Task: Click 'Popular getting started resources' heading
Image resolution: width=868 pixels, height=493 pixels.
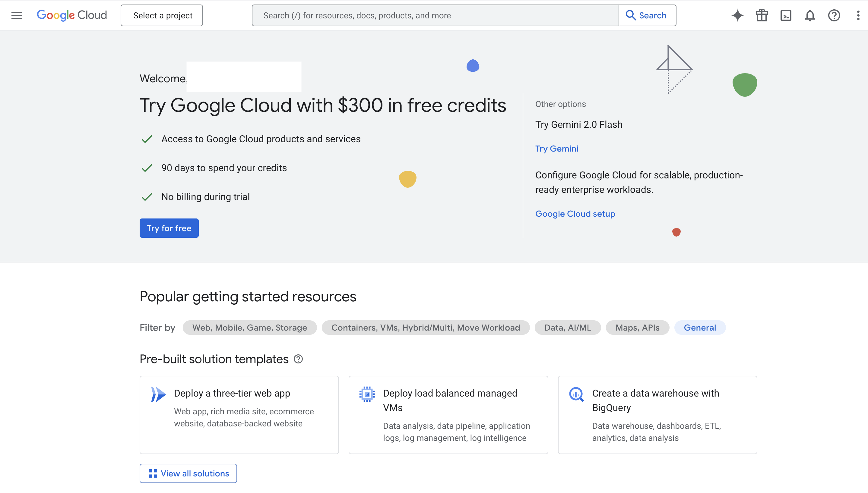Action: tap(248, 296)
